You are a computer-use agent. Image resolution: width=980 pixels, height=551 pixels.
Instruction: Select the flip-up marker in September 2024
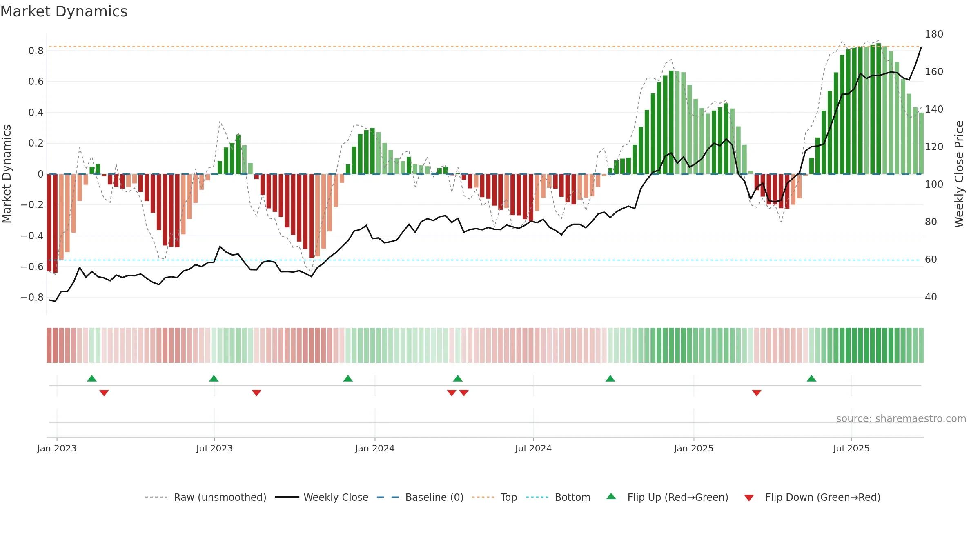(x=610, y=378)
